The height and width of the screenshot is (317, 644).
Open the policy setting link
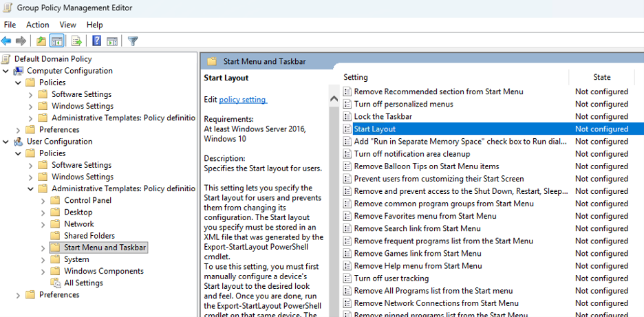[x=243, y=100]
